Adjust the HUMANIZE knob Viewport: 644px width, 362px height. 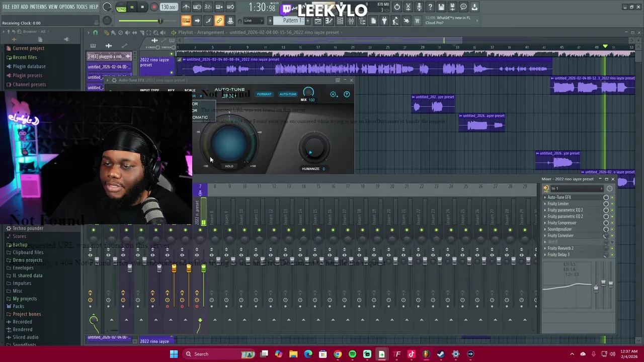point(313,148)
